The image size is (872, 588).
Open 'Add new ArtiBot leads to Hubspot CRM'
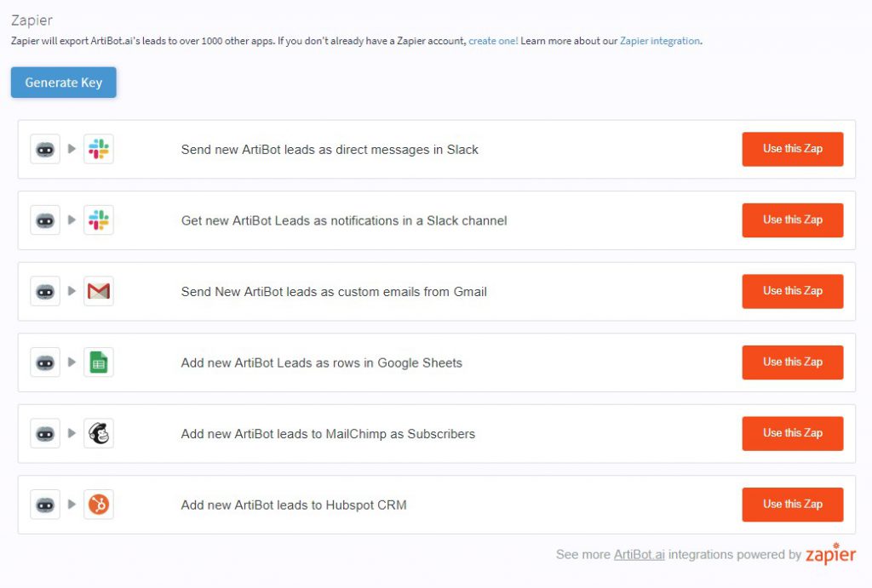coord(294,505)
